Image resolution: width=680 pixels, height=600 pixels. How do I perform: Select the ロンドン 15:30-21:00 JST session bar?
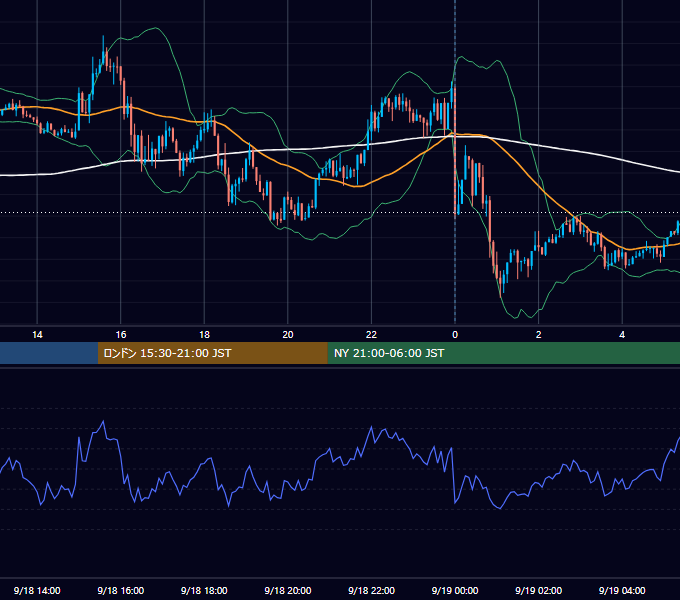[212, 353]
